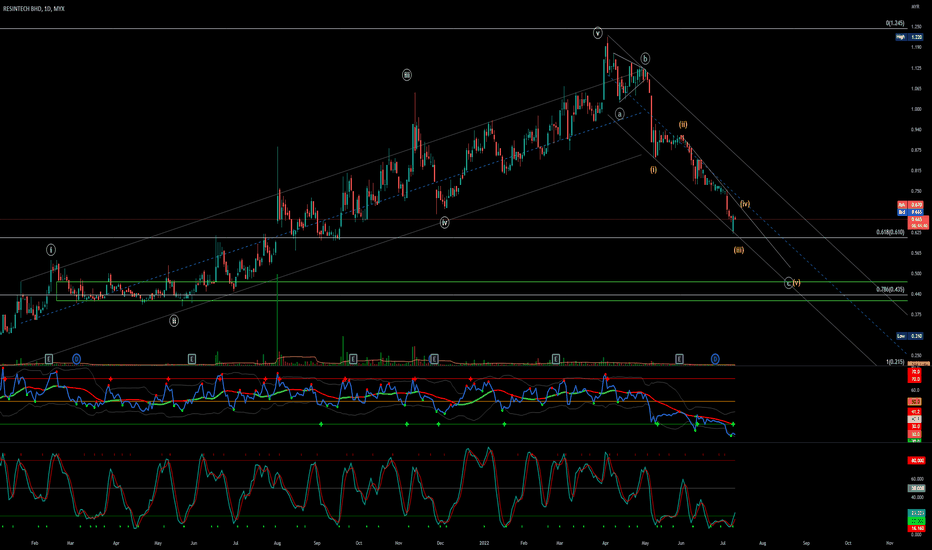This screenshot has height=550, width=932.
Task: Click the Low 0.250 price tag
Action: click(909, 336)
